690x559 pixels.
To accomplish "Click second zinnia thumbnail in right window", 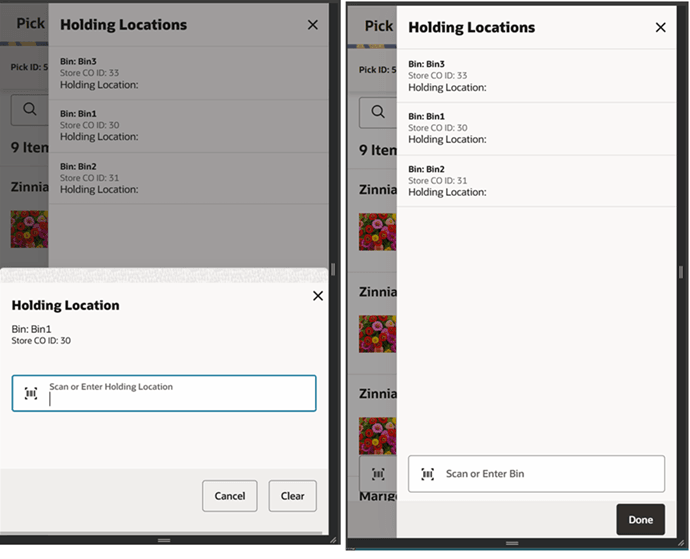I will (378, 334).
